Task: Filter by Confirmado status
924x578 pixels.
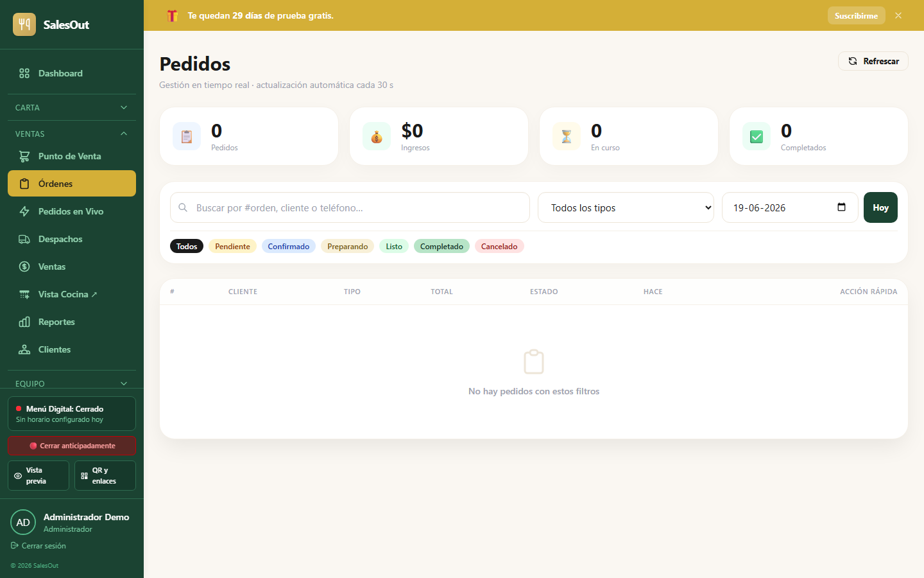Action: pyautogui.click(x=289, y=246)
